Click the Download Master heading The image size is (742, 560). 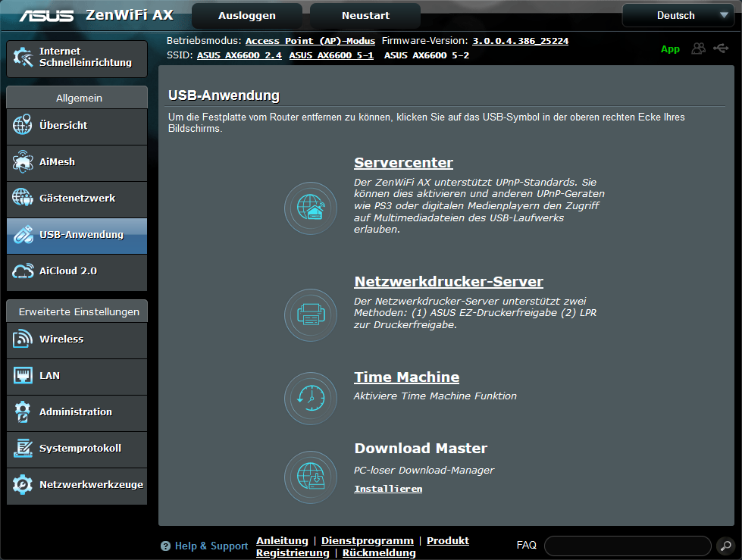[421, 448]
